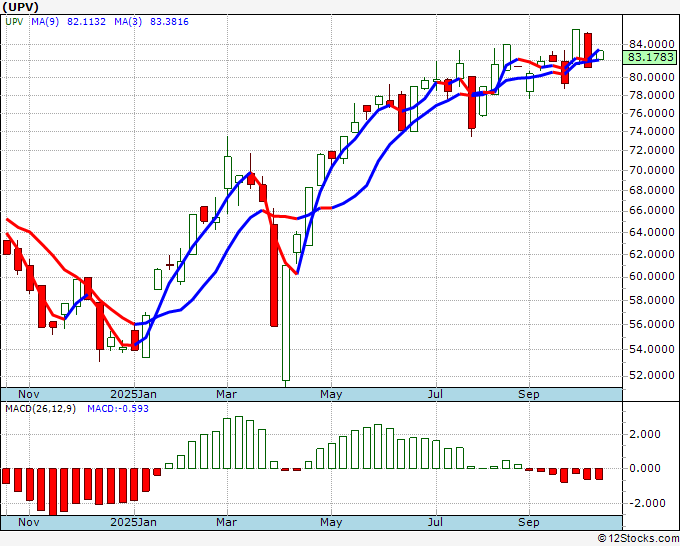Click the 54.0000 price axis label
Screen dimensions: 680x546
[x=652, y=349]
